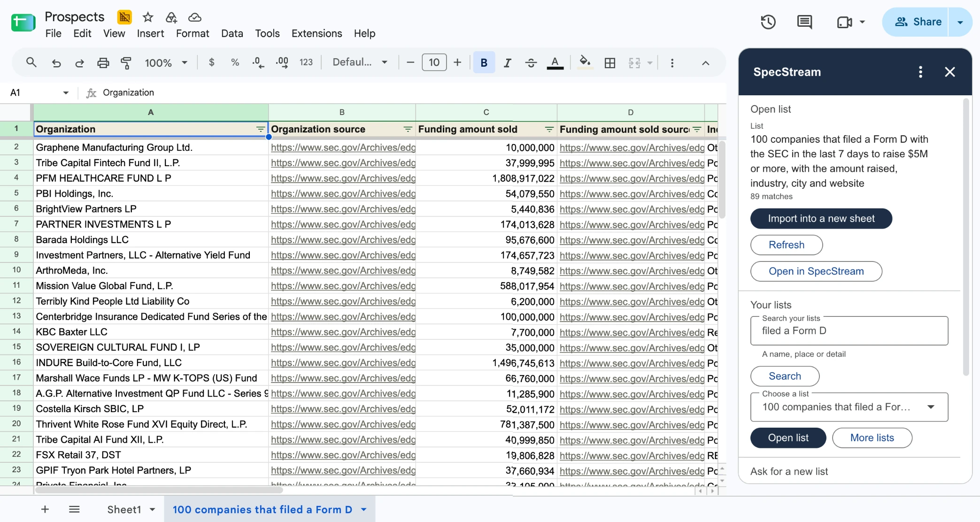Open SpecStream panel three-dot menu

tap(920, 72)
